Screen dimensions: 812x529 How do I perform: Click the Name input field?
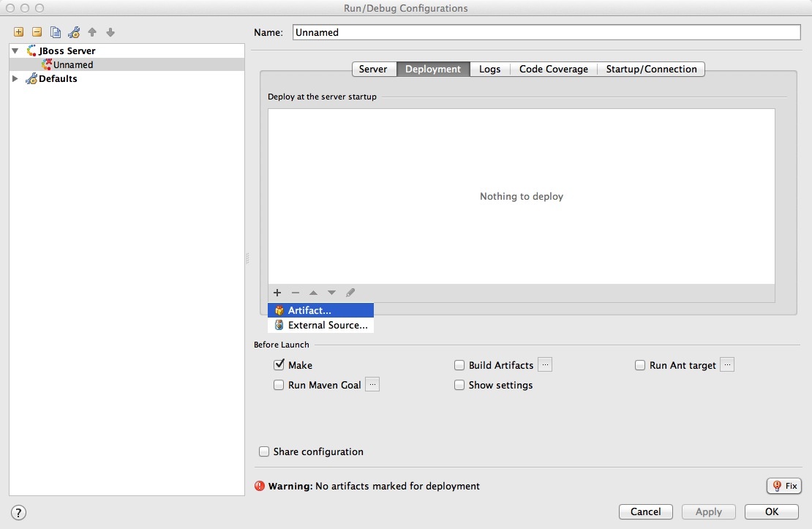[x=546, y=32]
